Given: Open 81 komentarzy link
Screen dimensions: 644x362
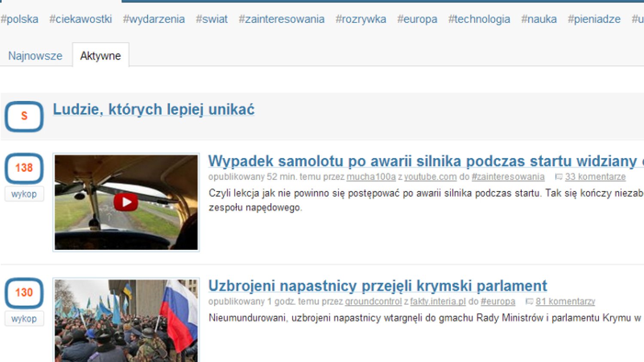Looking at the screenshot, I should click(x=565, y=302).
